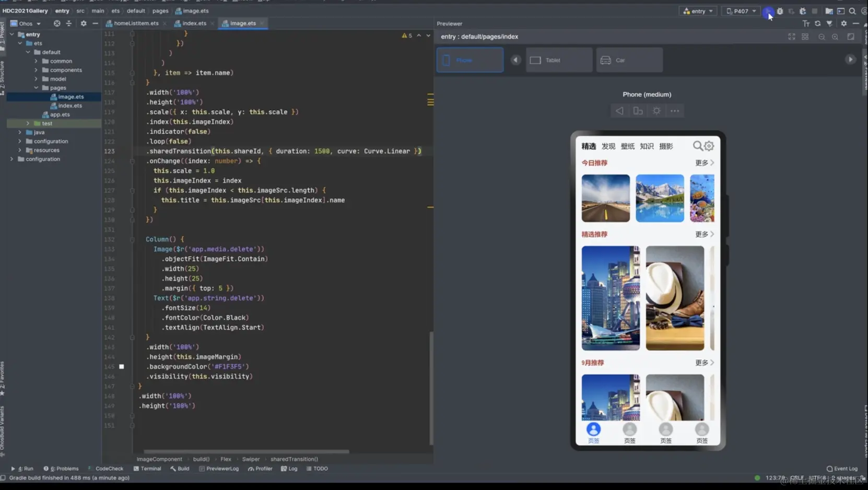Select the Tablet preview device
868x490 pixels.
(x=559, y=60)
